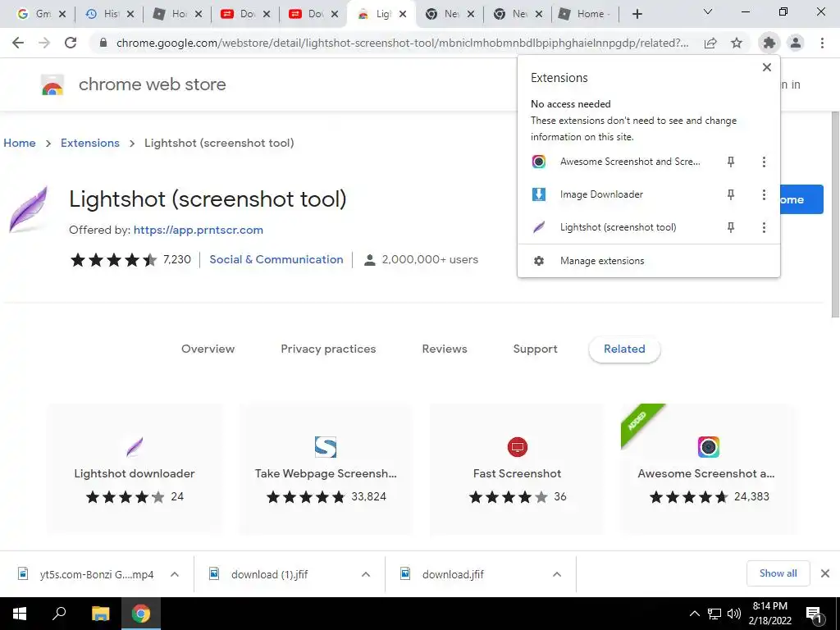Click the chrome web store logo
840x630 pixels.
52,84
